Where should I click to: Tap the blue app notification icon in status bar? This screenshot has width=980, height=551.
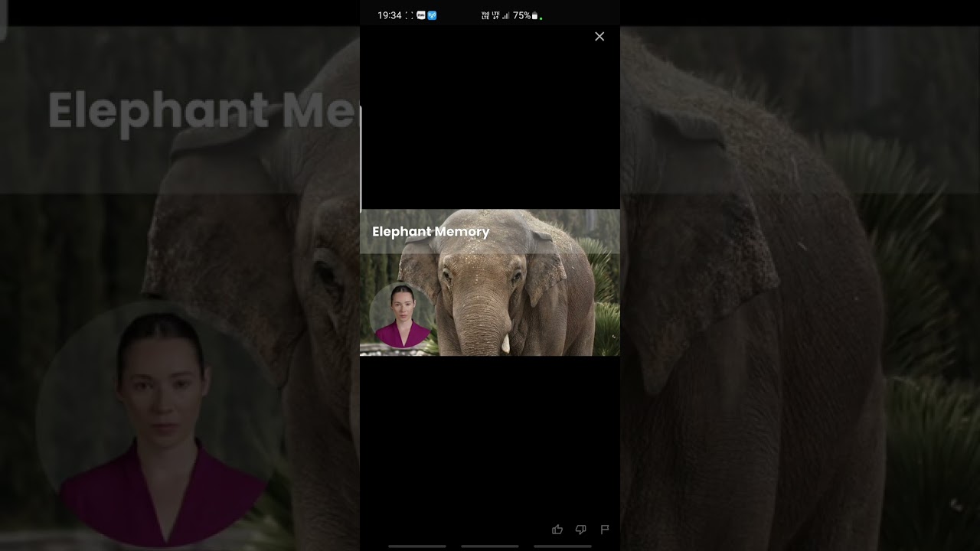[432, 15]
